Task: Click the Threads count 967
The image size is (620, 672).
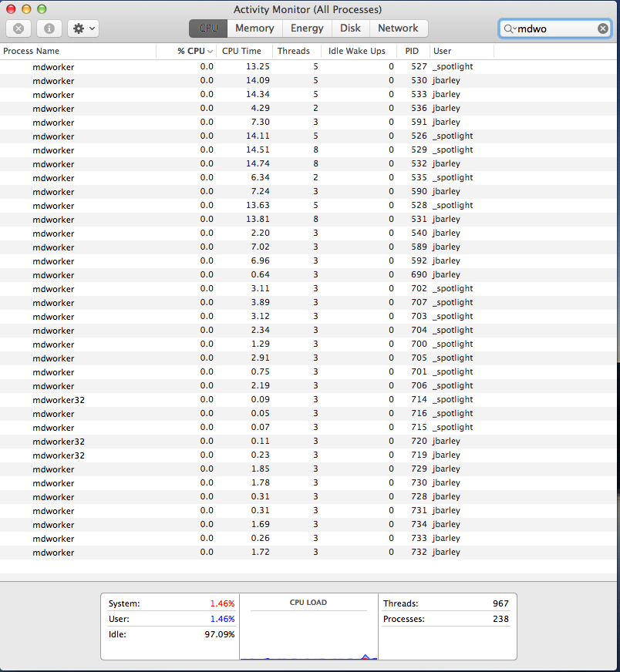Action: pyautogui.click(x=500, y=603)
